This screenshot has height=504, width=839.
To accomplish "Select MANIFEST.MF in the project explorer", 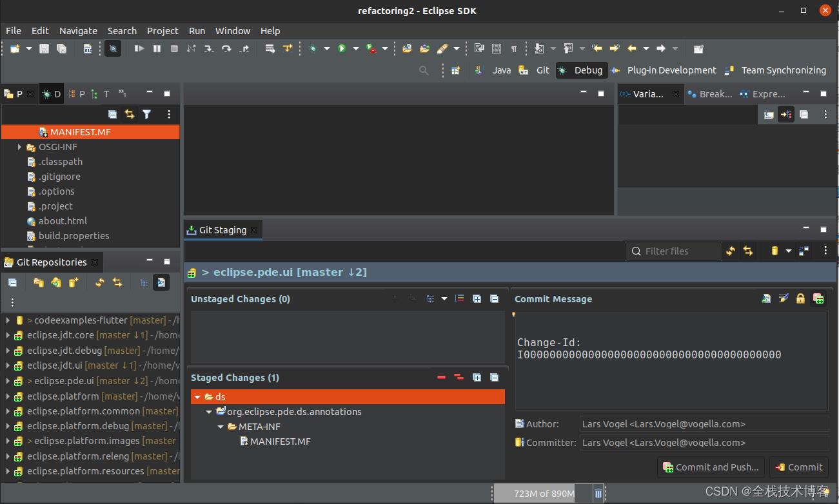I will point(90,132).
